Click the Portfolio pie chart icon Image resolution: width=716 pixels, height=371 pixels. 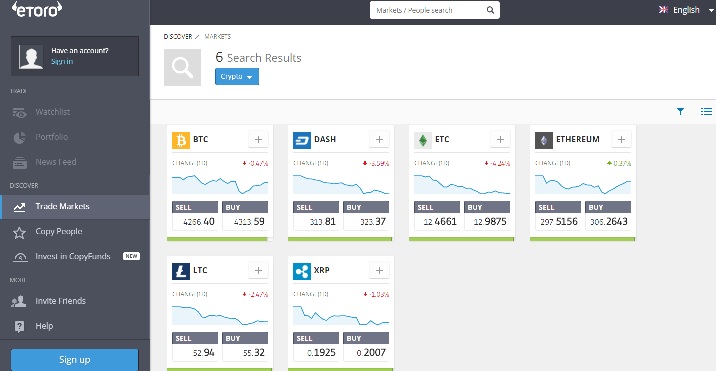pos(19,138)
